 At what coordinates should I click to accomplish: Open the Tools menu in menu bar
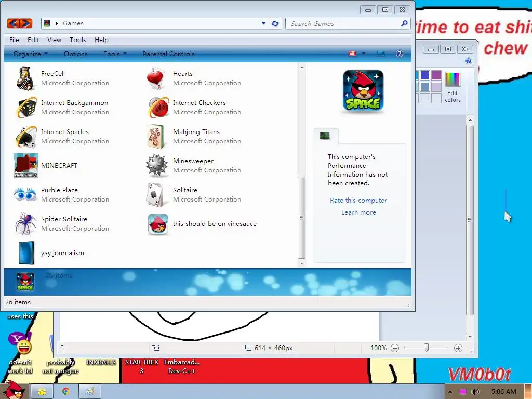(78, 39)
